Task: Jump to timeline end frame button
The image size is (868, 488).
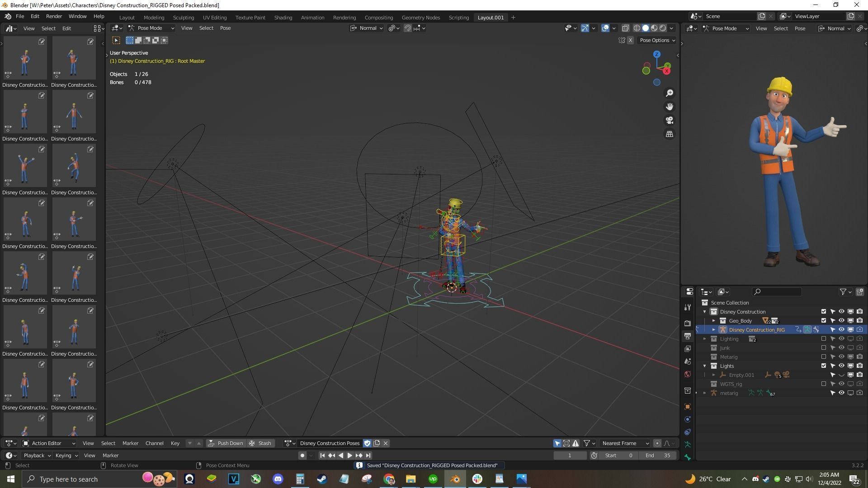Action: pyautogui.click(x=368, y=455)
